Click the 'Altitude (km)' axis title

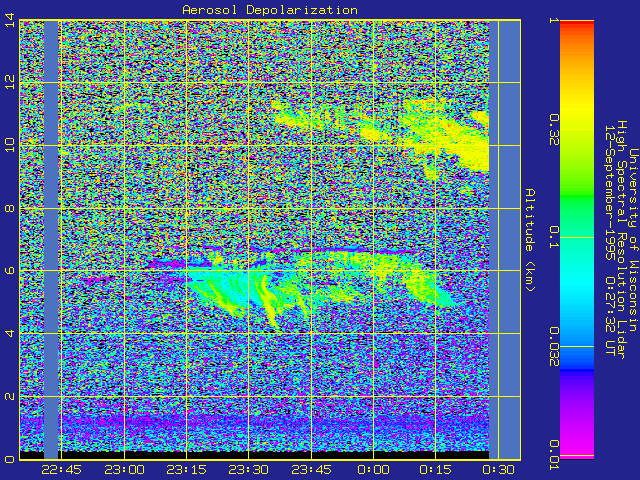tap(530, 240)
